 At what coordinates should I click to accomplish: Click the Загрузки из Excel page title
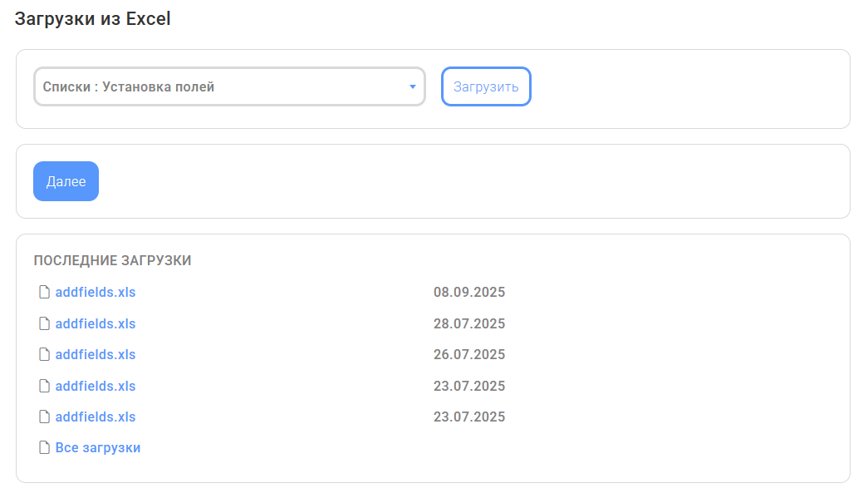click(93, 18)
